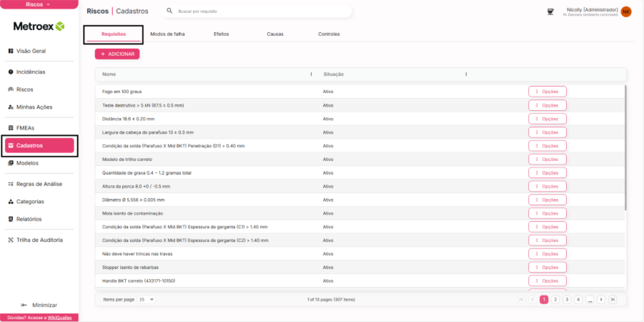This screenshot has height=322, width=644.
Task: Open Minhas Ações in the sidebar
Action: 34,107
